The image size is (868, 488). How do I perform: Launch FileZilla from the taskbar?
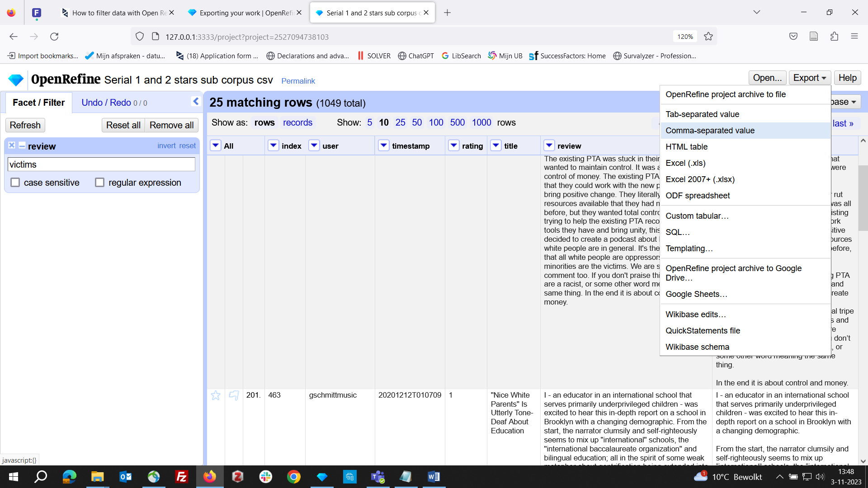point(182,477)
